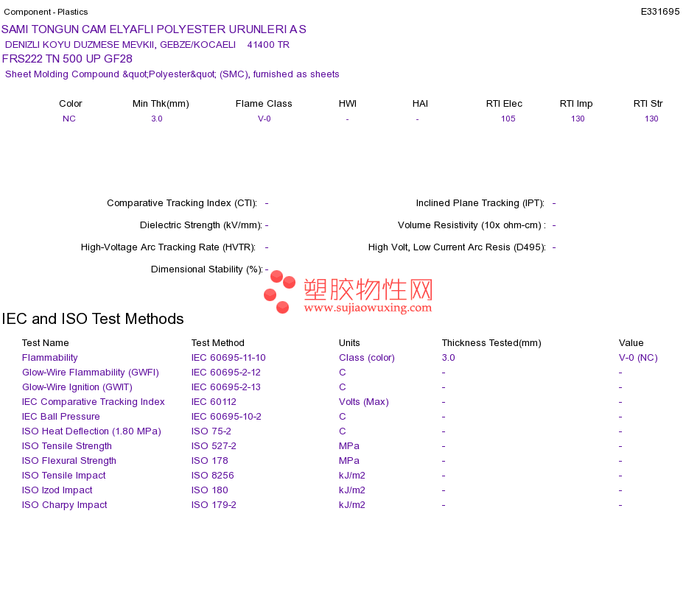Viewport: 700px width, 589px height.
Task: Click the RTI Str value 130
Action: point(651,119)
